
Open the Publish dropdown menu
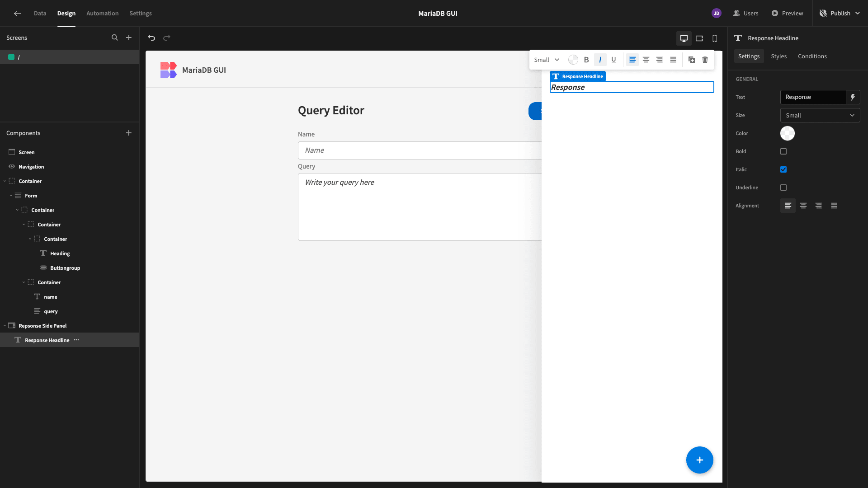pyautogui.click(x=840, y=14)
